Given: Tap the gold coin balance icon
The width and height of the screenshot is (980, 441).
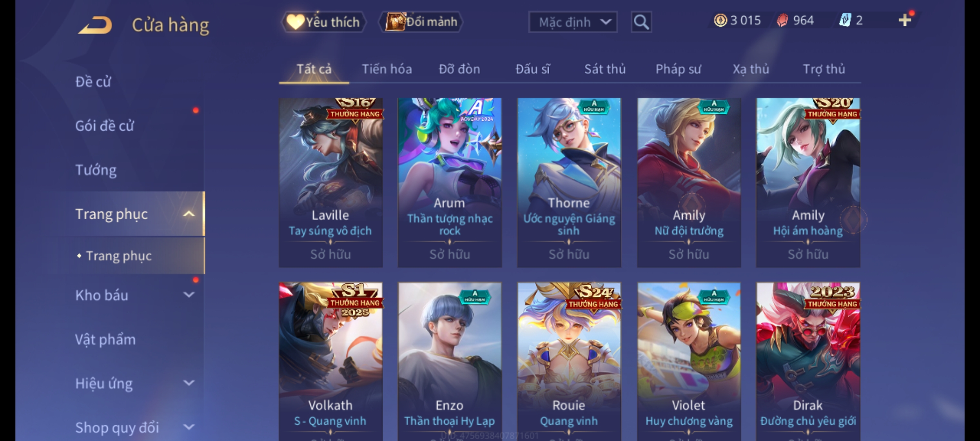Looking at the screenshot, I should tap(720, 20).
